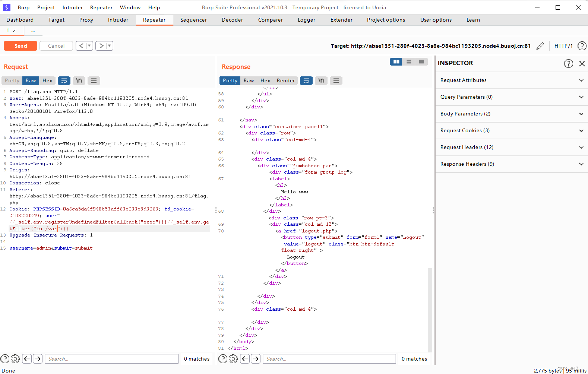The height and width of the screenshot is (374, 588).
Task: Close Repeater tab 1
Action: coord(15,31)
